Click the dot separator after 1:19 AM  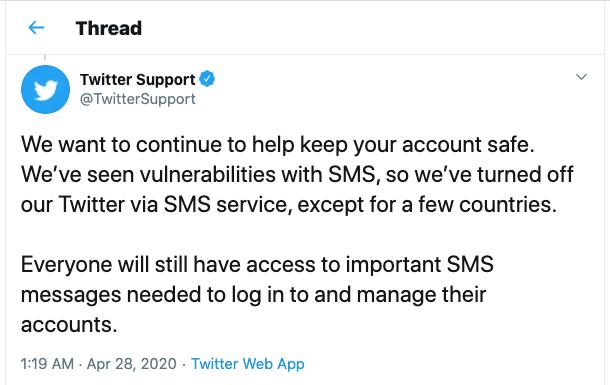pyautogui.click(x=80, y=365)
